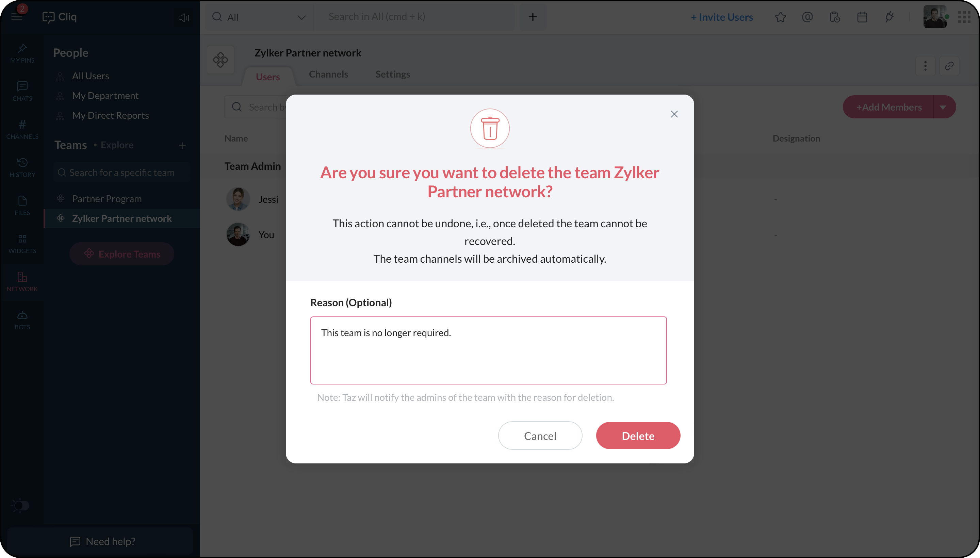Toggle the night mode switch

click(20, 505)
